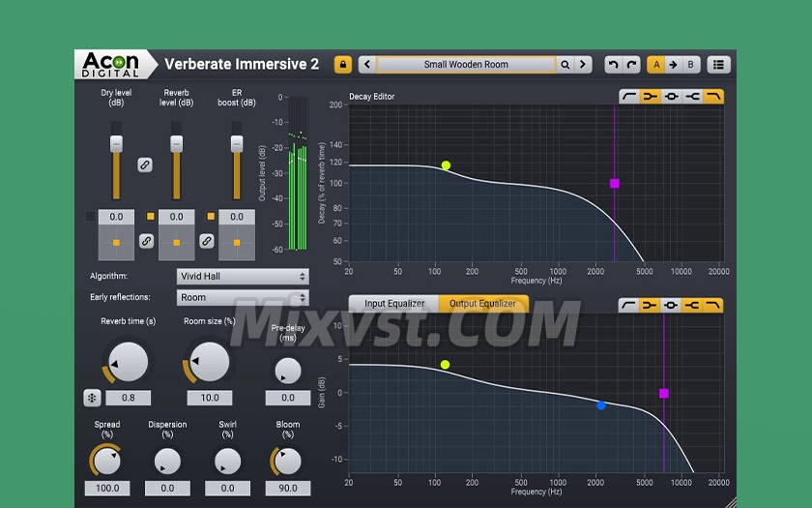Switch to the Output Equalizer tab

click(482, 304)
